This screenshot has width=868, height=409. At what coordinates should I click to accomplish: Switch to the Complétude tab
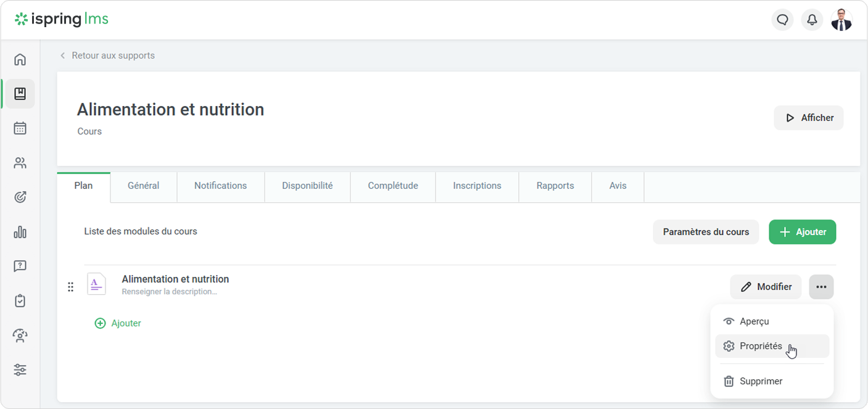coord(393,186)
